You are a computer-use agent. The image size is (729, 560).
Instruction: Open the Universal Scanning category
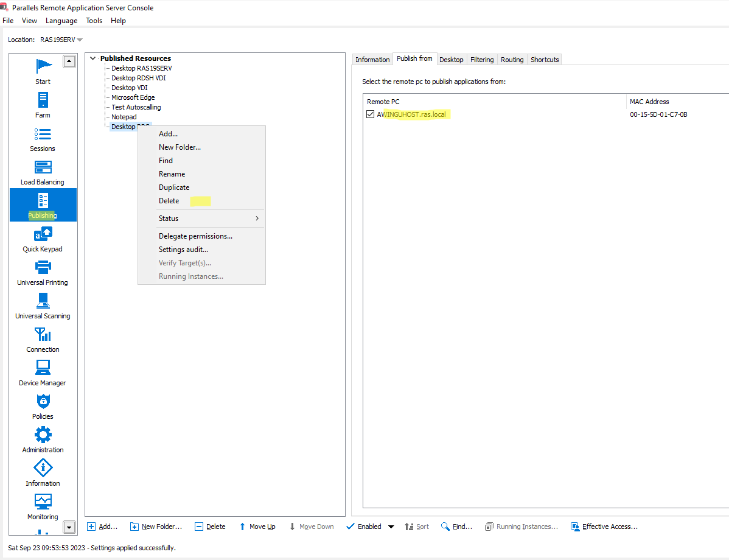43,306
